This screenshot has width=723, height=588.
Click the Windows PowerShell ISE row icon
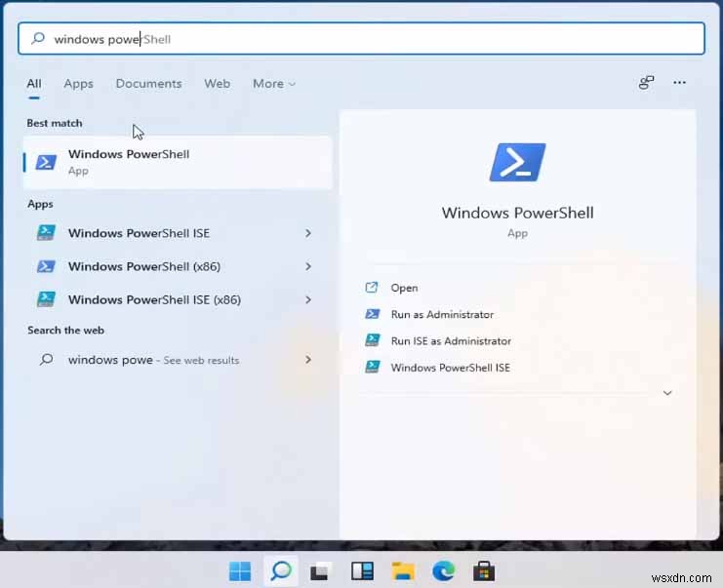point(46,233)
